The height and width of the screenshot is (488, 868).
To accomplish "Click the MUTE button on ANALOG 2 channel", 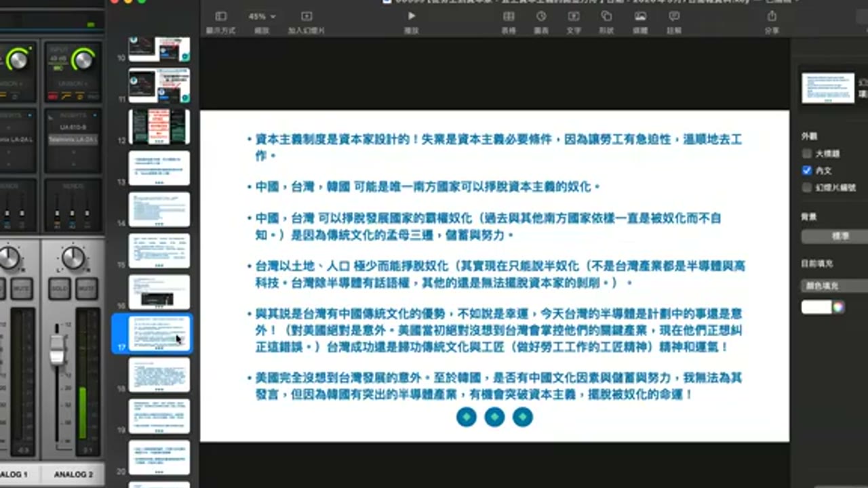I will [x=86, y=289].
